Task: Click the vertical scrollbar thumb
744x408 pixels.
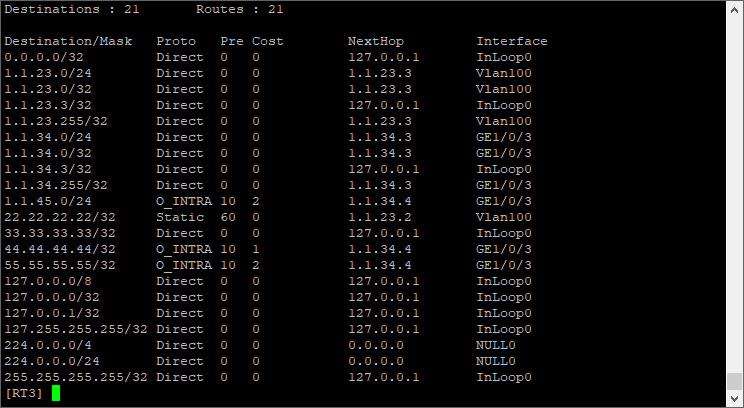Action: 735,381
